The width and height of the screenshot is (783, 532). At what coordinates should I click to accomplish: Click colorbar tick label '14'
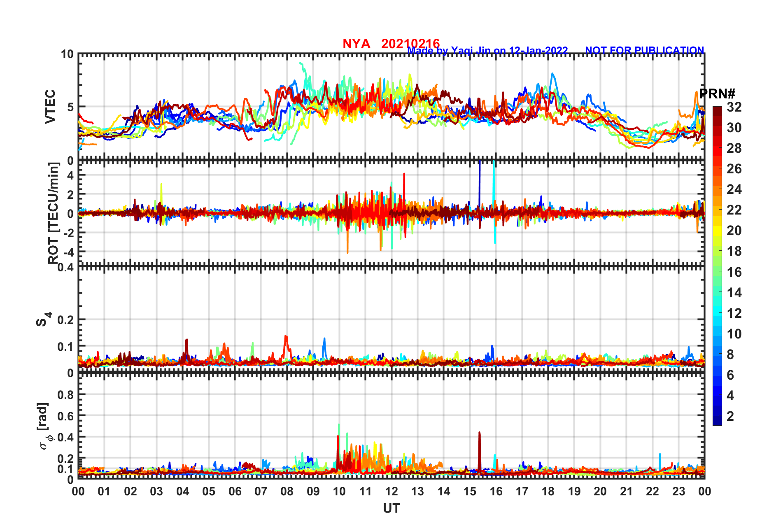(734, 293)
